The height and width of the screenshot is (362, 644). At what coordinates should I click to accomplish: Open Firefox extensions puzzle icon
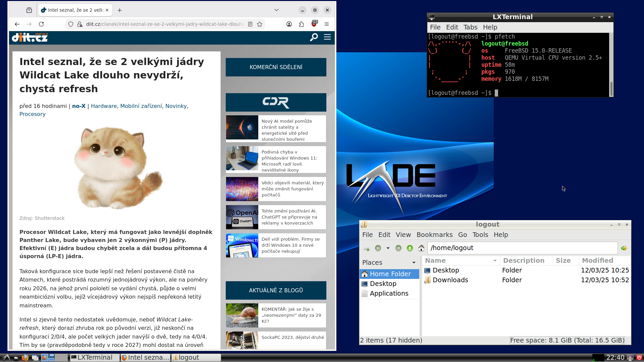click(x=301, y=24)
